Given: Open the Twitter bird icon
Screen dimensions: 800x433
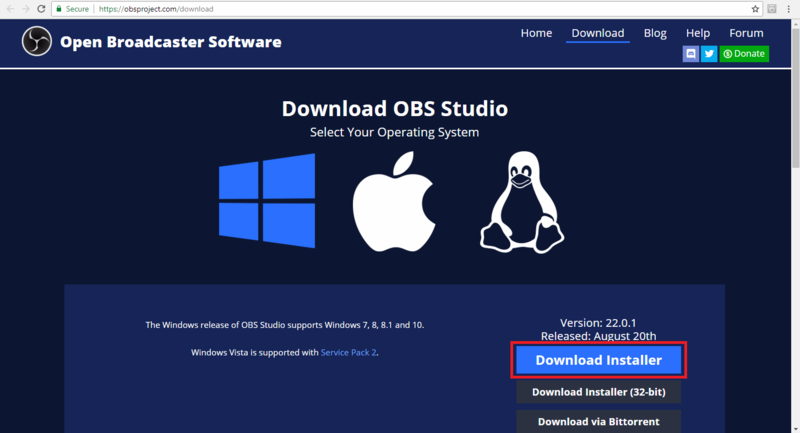Looking at the screenshot, I should click(x=709, y=54).
